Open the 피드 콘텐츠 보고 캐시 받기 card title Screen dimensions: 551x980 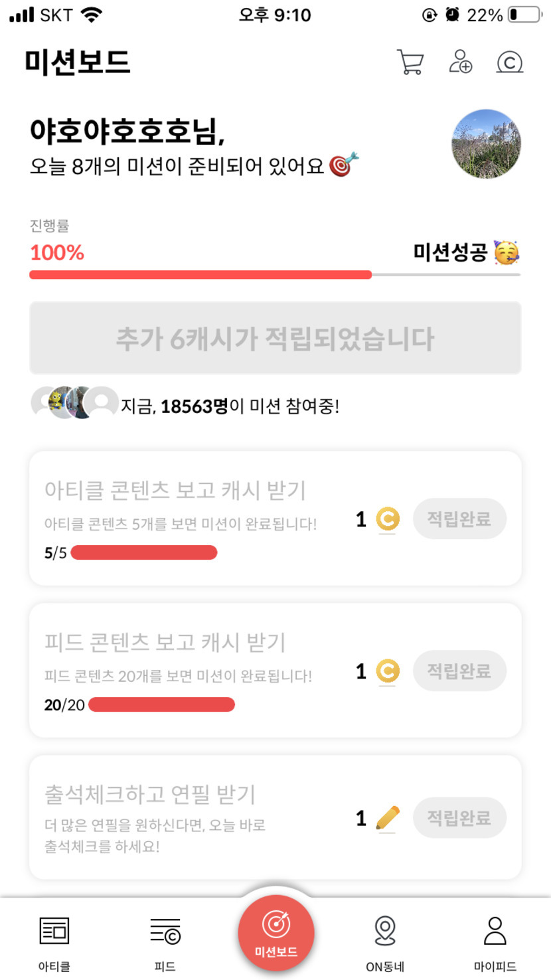click(x=165, y=642)
